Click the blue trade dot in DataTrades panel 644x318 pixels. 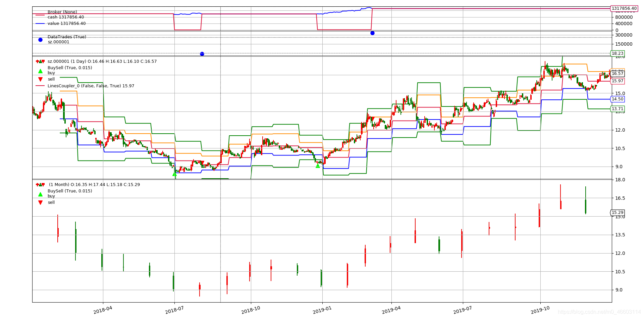[x=202, y=53]
